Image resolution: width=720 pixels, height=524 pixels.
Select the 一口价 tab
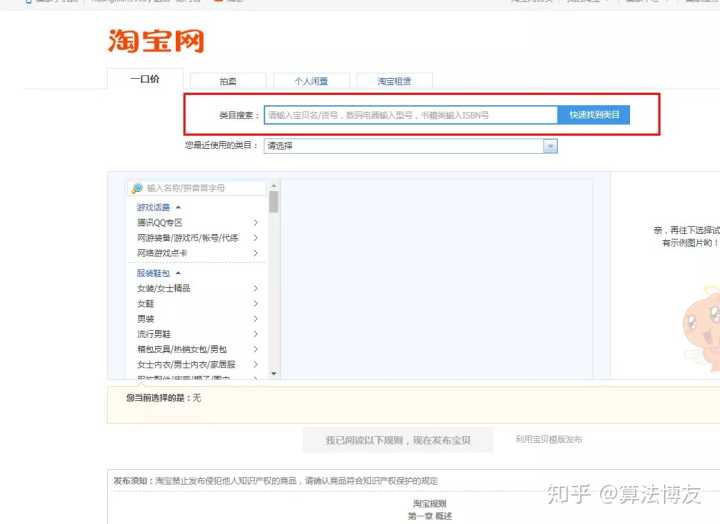(145, 79)
